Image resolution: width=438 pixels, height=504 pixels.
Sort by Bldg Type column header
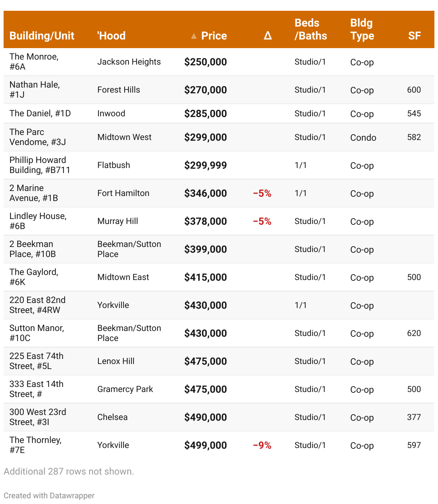362,29
